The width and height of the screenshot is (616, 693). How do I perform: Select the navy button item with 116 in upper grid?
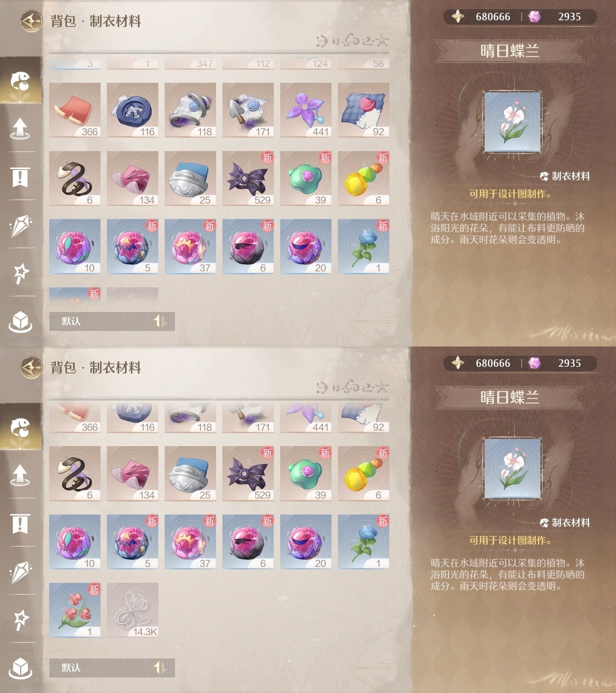[x=132, y=110]
